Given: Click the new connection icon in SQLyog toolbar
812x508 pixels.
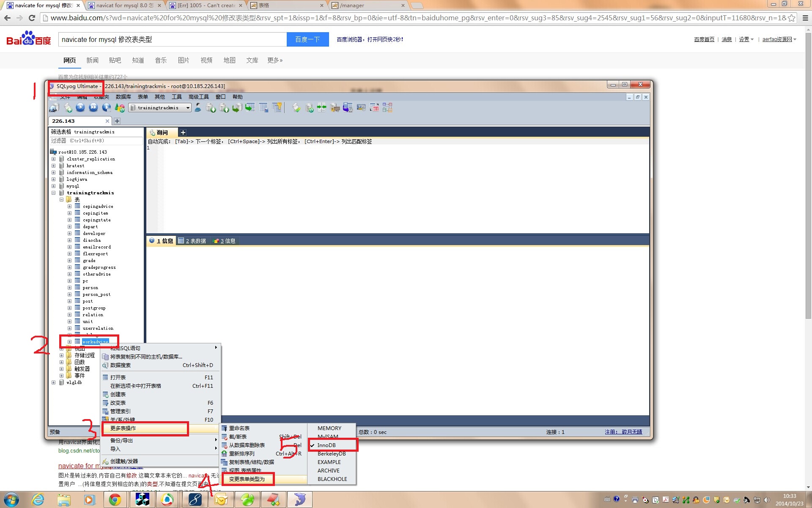Looking at the screenshot, I should [x=54, y=108].
